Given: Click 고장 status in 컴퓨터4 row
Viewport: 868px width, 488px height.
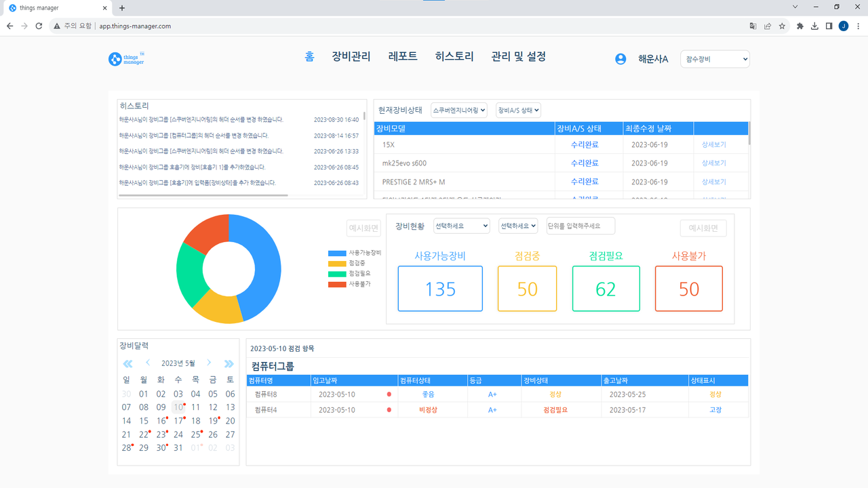Looking at the screenshot, I should [x=715, y=410].
